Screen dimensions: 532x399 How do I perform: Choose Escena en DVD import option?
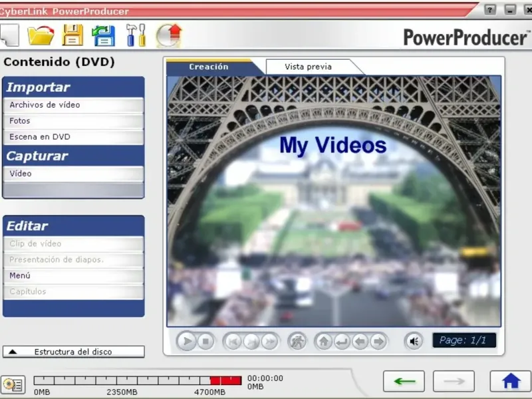point(74,137)
